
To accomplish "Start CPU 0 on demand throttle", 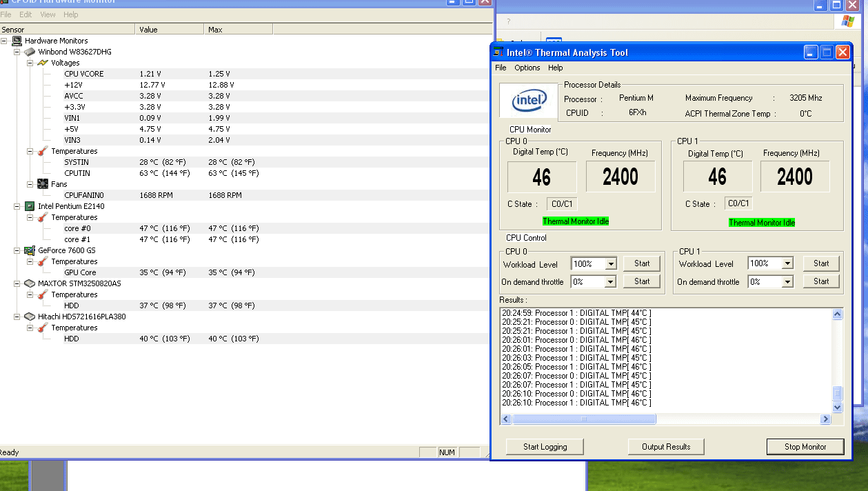I will tap(642, 281).
